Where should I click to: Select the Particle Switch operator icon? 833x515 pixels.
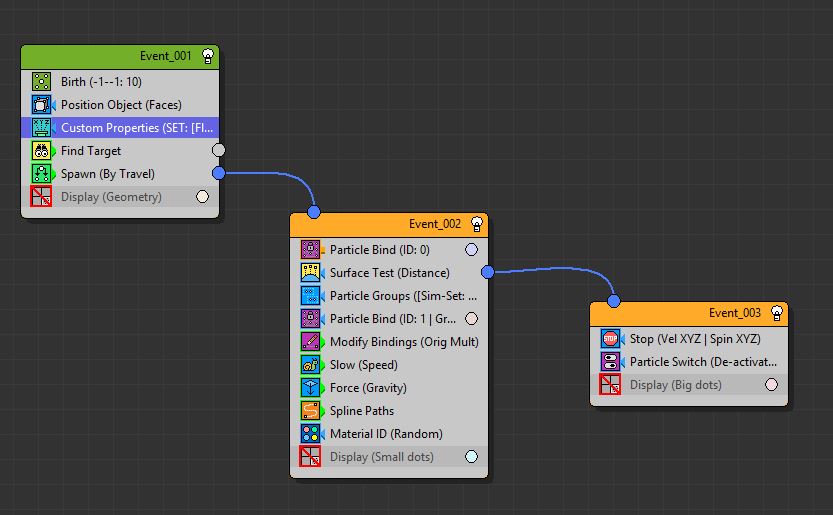[x=610, y=362]
